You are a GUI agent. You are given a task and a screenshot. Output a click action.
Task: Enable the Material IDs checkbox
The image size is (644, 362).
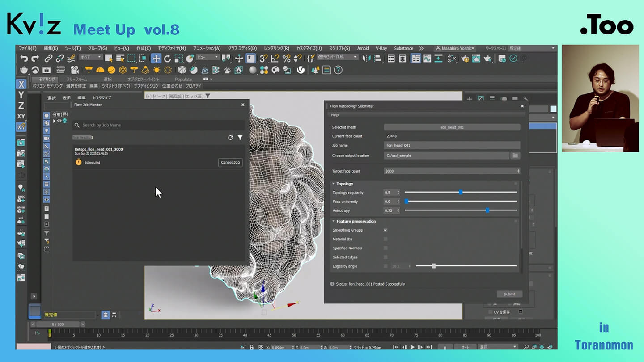point(386,239)
